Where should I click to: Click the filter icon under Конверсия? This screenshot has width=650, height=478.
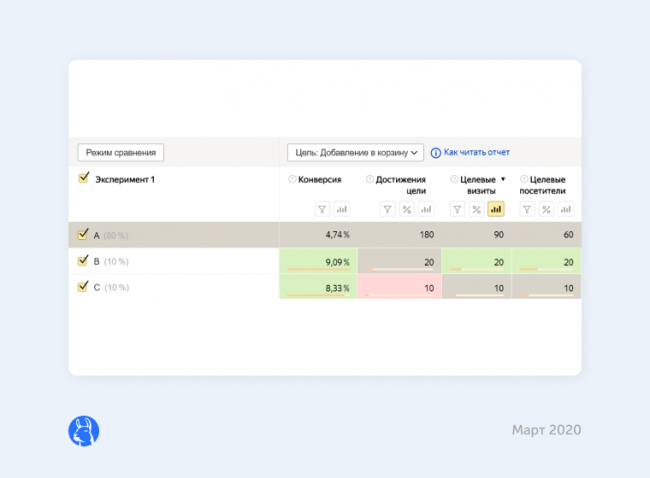click(x=322, y=209)
